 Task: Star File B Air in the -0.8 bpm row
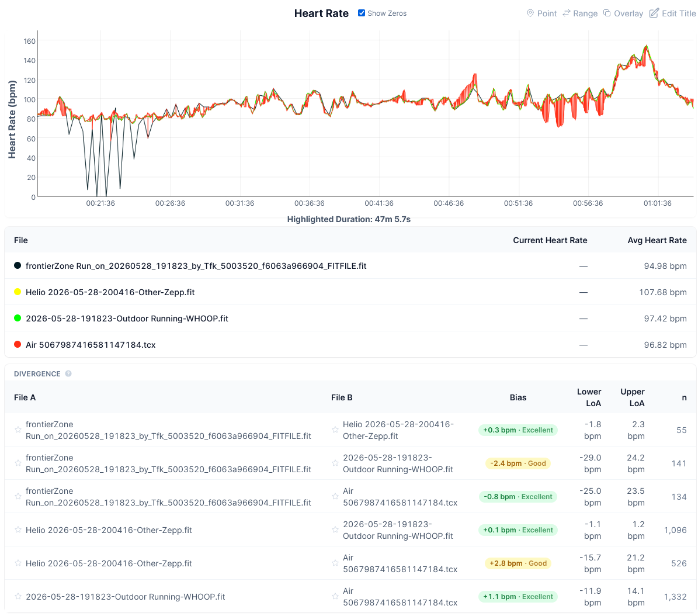pyautogui.click(x=335, y=496)
